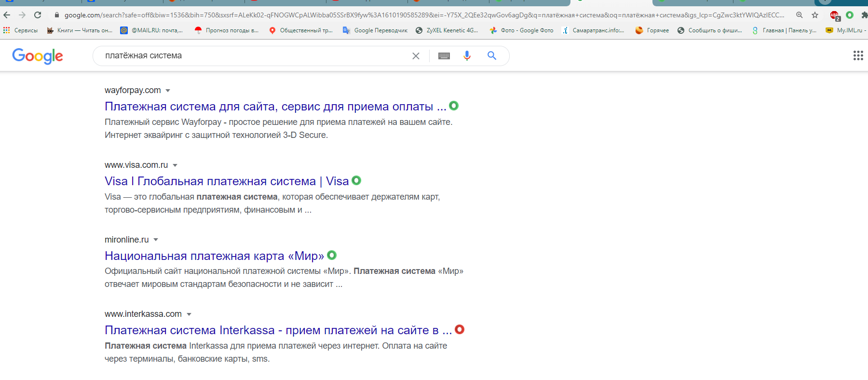Reload the current page
868x380 pixels.
[x=38, y=15]
